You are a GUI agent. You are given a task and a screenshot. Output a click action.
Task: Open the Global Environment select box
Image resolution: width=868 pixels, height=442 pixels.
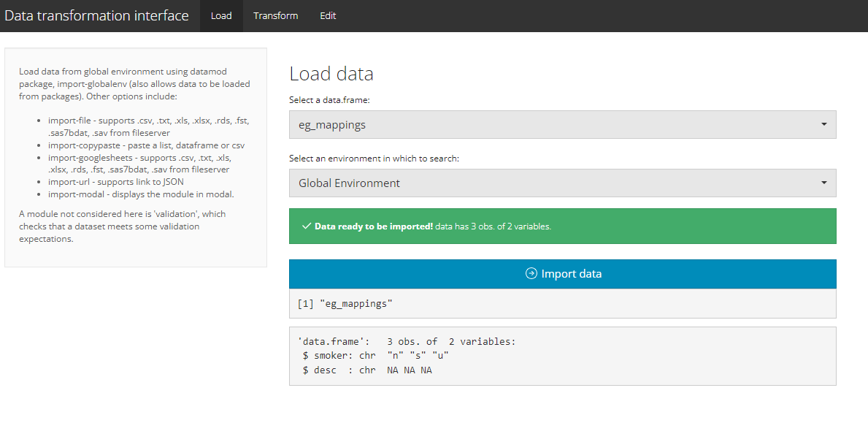click(x=562, y=183)
